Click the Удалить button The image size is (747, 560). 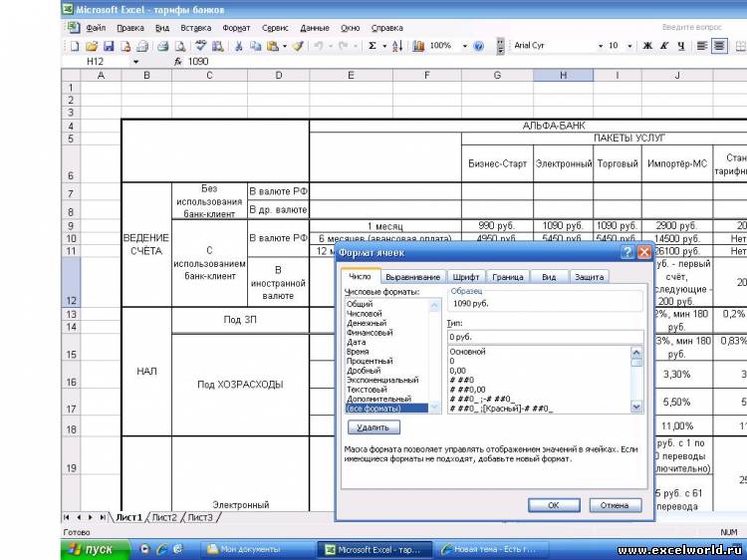coord(373,427)
